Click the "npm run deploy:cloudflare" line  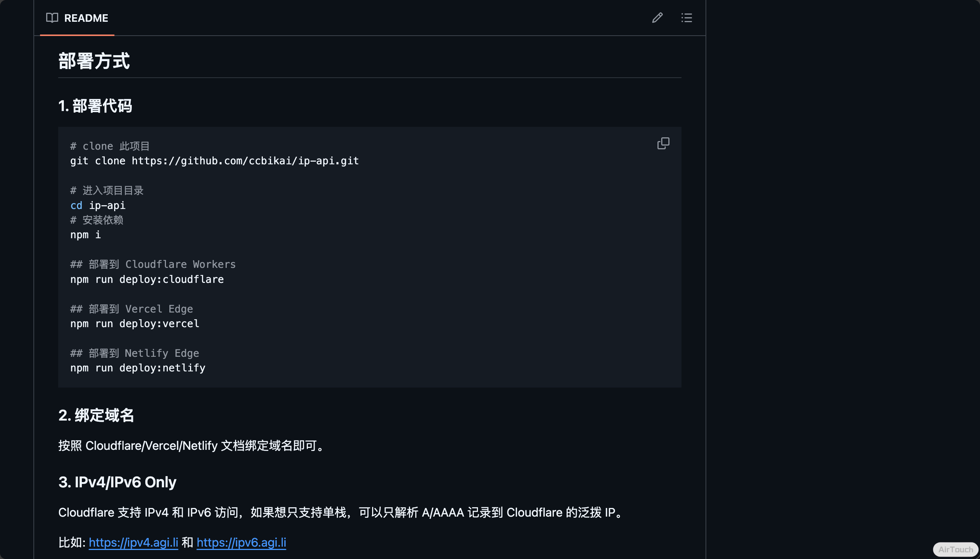[147, 279]
